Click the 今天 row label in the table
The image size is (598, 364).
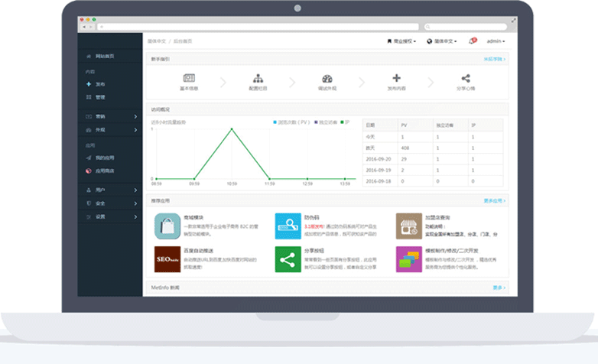tap(370, 137)
